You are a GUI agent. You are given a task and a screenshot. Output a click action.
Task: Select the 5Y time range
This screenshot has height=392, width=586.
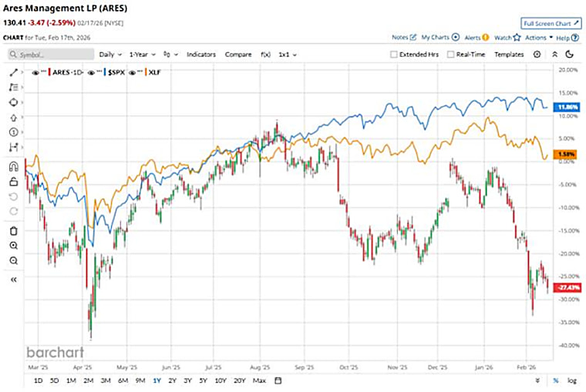(x=203, y=380)
